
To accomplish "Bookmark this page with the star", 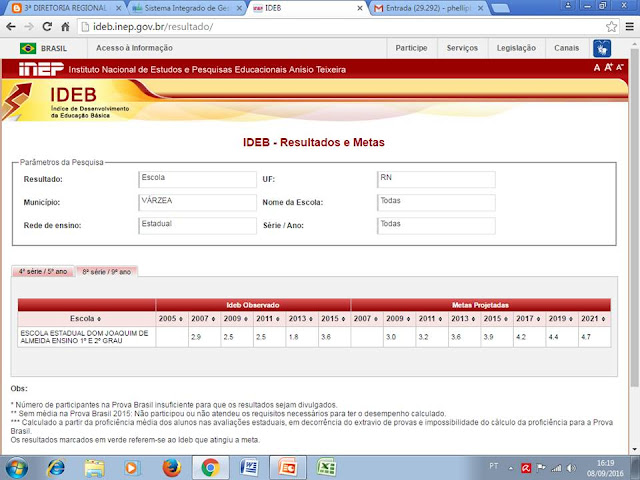I will pos(611,27).
